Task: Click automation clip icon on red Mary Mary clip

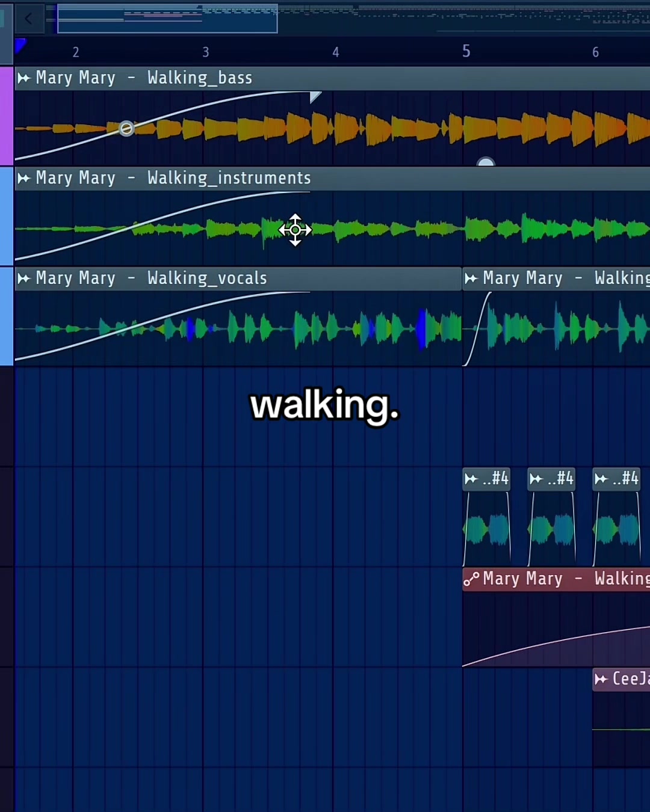Action: (x=471, y=579)
